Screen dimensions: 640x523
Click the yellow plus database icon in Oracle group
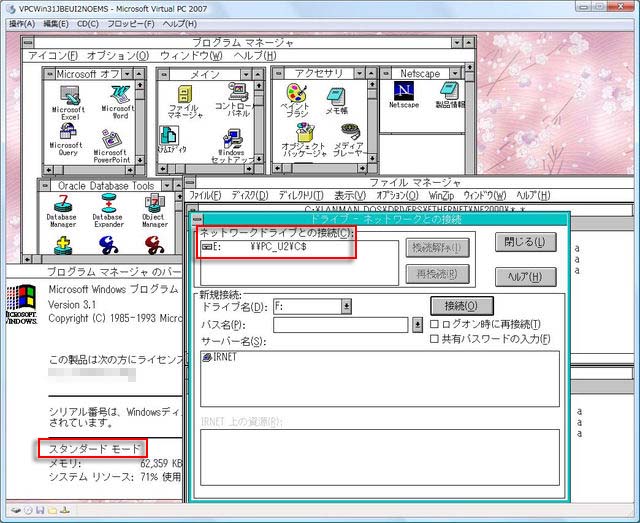point(62,246)
